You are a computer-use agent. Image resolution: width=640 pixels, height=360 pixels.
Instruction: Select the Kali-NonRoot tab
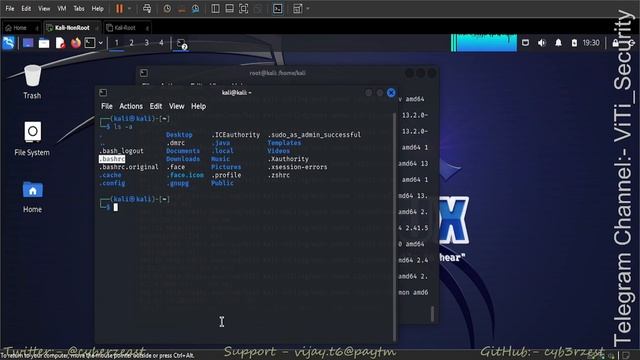coord(72,28)
